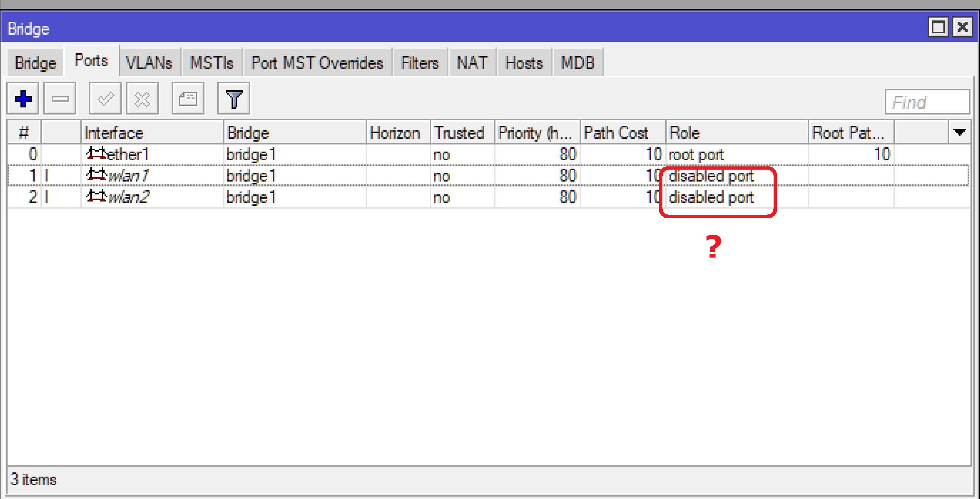Click row number 2
Viewport: 980px width, 499px height.
click(x=33, y=197)
